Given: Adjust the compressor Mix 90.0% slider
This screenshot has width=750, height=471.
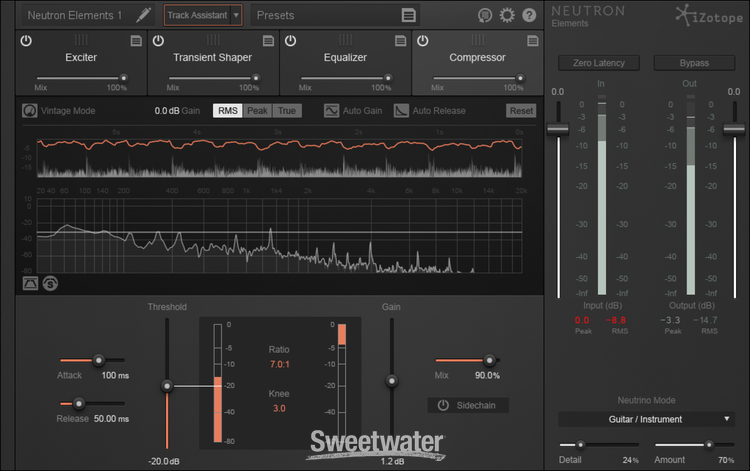Looking at the screenshot, I should [489, 360].
